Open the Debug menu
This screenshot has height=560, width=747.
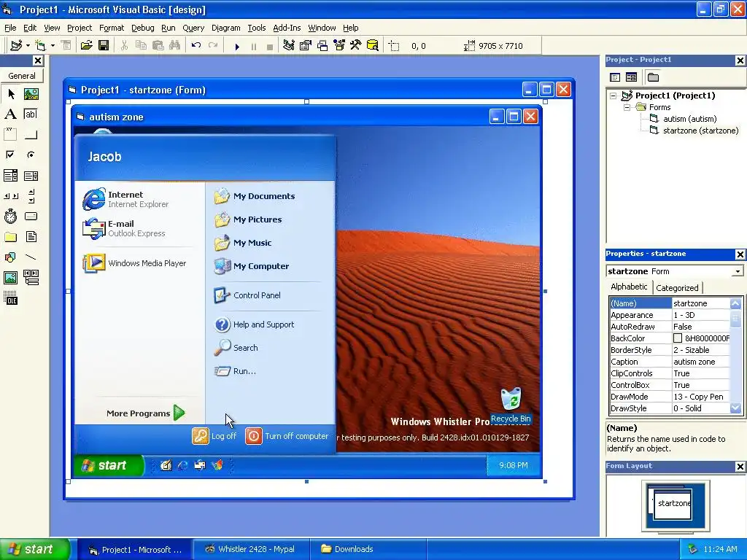point(142,28)
